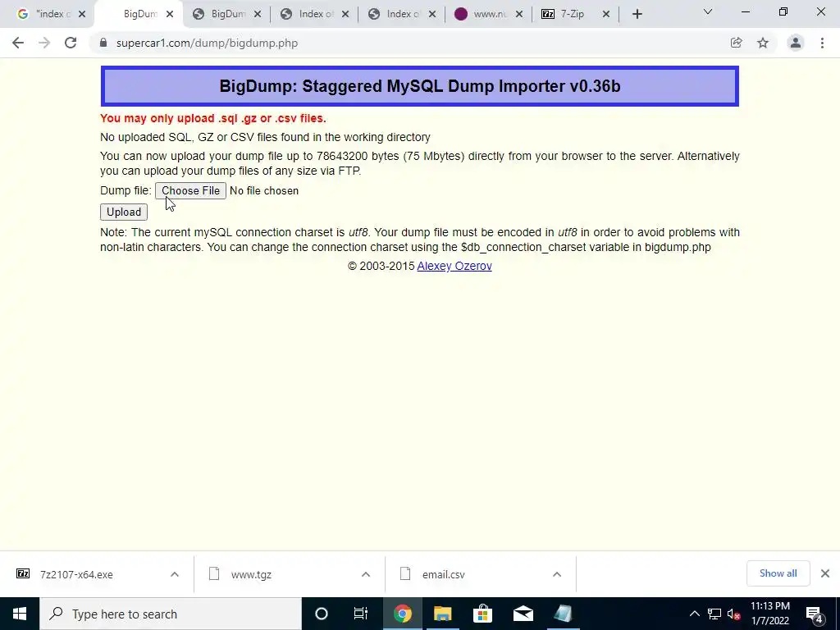Open the notepad-like app on taskbar
Screen dimensions: 840x630
563,614
